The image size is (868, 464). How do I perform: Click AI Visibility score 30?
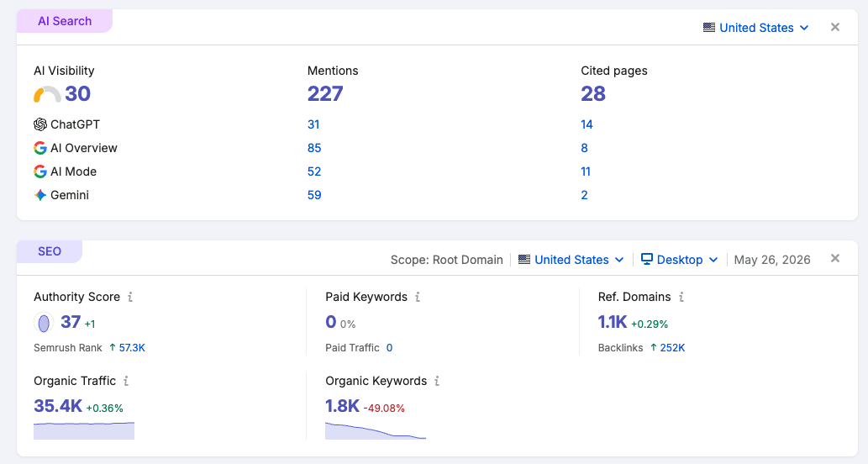tap(77, 93)
